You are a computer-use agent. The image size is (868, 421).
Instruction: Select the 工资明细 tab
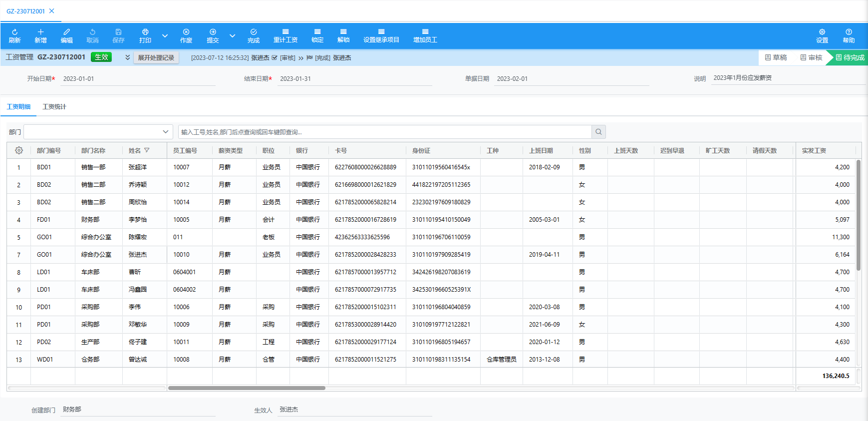18,107
